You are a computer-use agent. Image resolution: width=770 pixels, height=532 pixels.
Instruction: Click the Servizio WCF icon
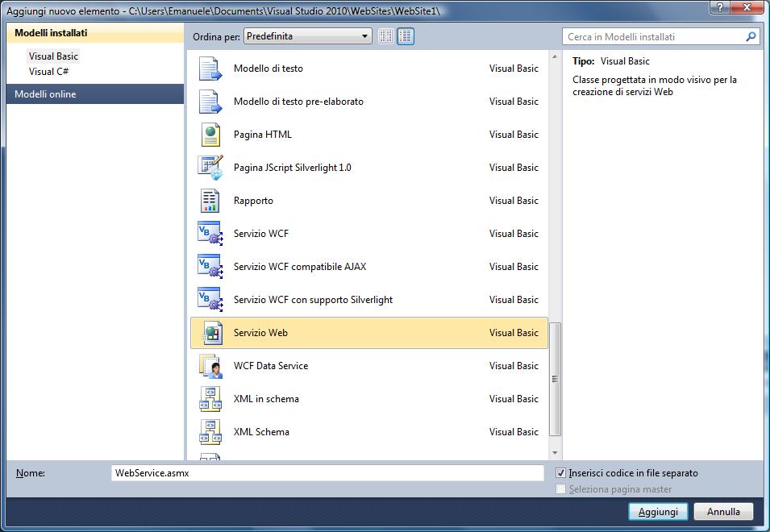210,234
